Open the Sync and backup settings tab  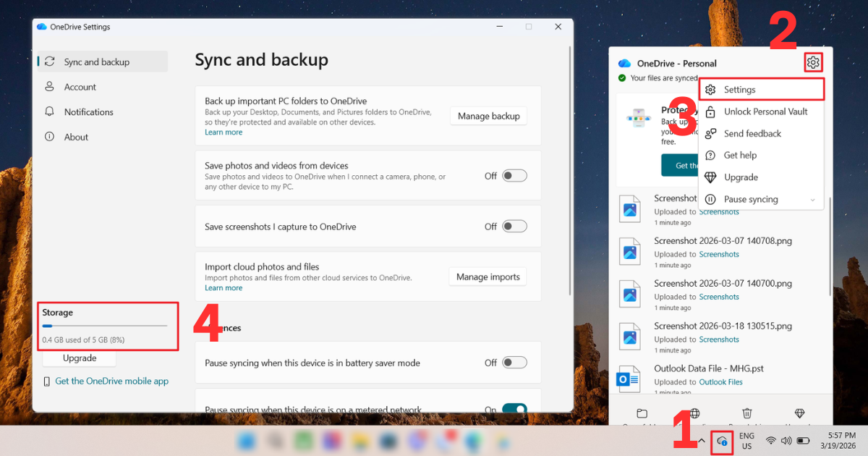tap(103, 62)
